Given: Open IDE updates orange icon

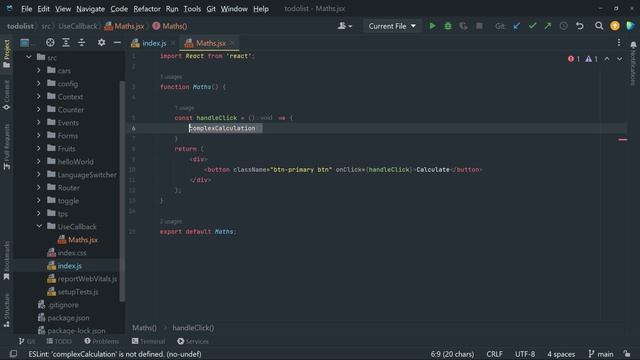Looking at the screenshot, I should pyautogui.click(x=615, y=26).
